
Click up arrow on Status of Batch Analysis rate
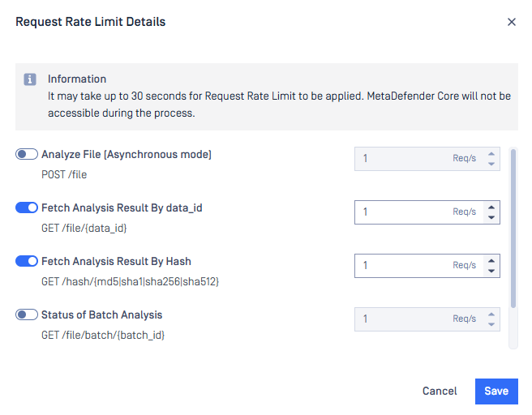[x=491, y=314]
